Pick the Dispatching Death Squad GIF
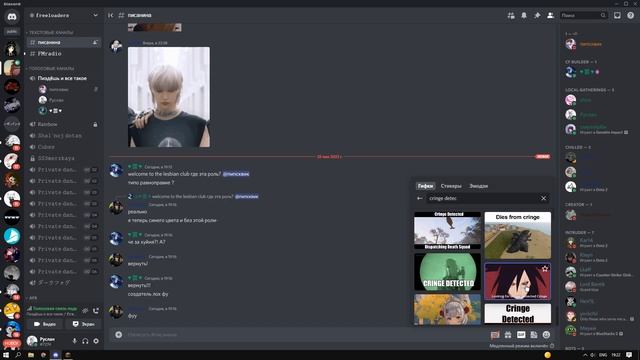This screenshot has width=640, height=360. pos(447,231)
